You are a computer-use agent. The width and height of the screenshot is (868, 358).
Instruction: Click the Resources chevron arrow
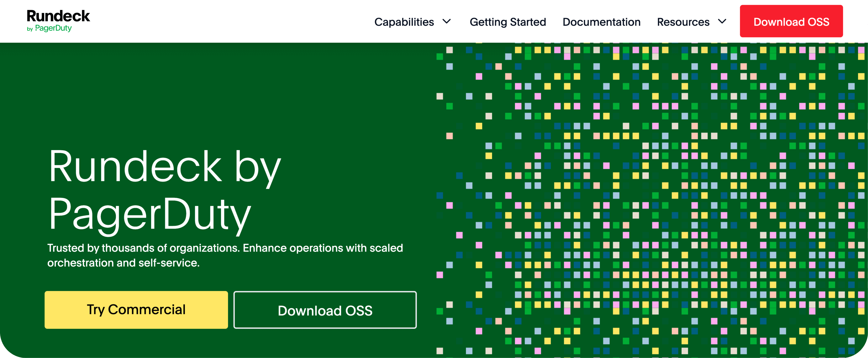point(722,22)
